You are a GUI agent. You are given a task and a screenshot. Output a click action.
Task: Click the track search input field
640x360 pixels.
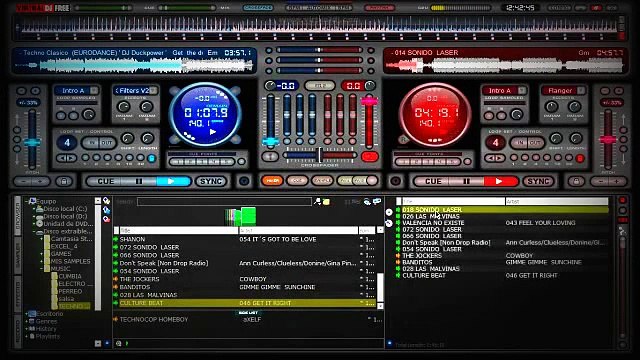(x=224, y=202)
